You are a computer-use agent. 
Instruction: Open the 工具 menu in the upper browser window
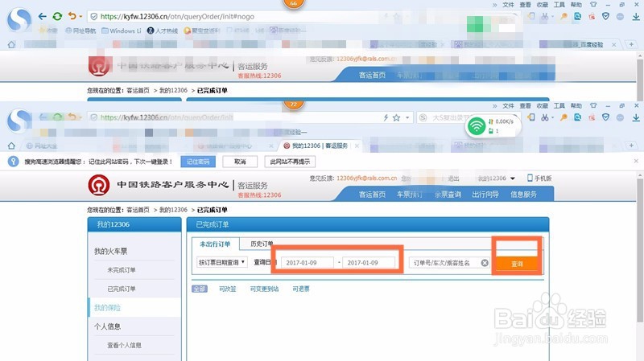[x=559, y=5]
